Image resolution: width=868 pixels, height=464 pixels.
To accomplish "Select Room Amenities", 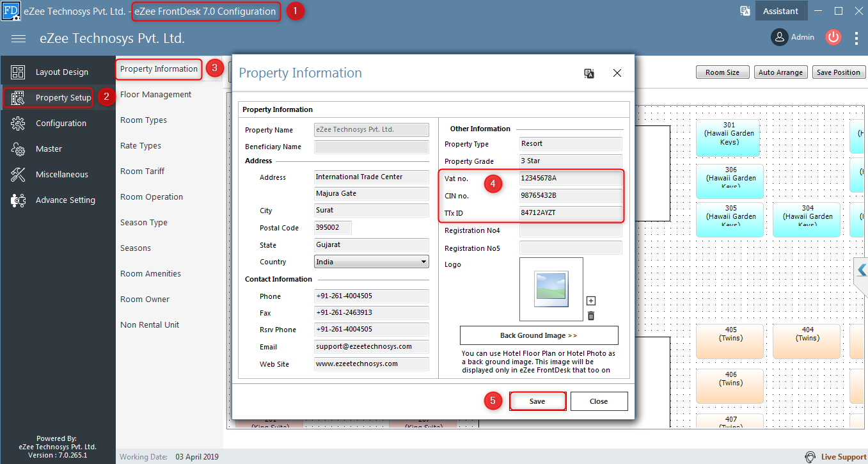I will pos(150,274).
